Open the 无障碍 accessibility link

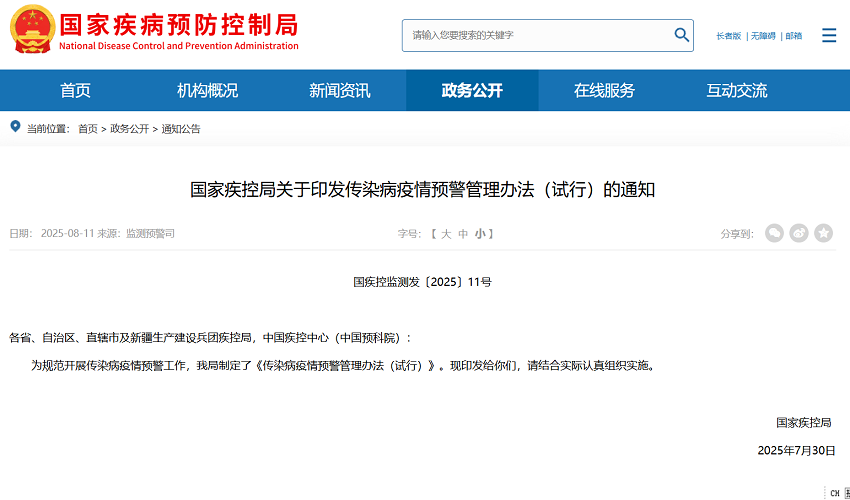pyautogui.click(x=762, y=36)
